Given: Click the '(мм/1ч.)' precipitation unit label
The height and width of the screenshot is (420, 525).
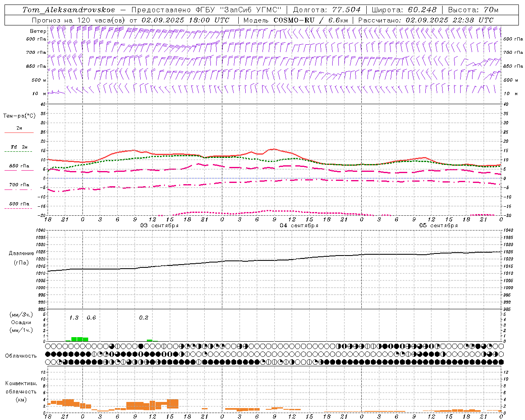Looking at the screenshot, I should (21, 330).
